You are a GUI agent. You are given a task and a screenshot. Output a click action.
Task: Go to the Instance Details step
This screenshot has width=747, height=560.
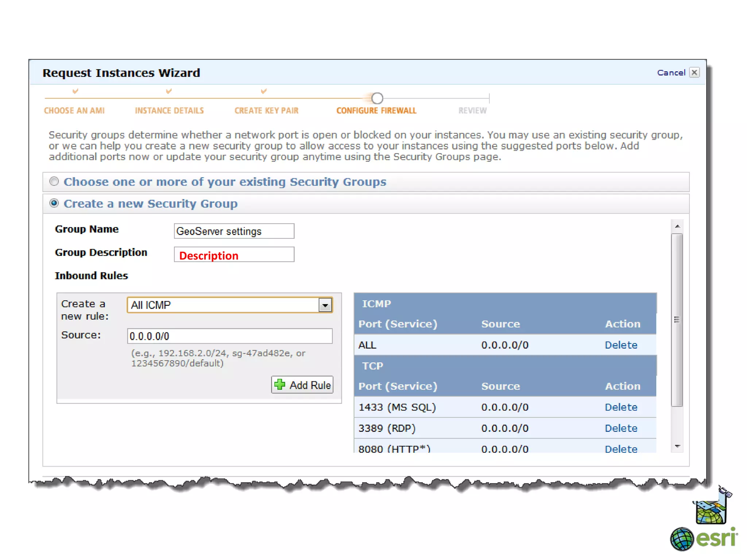(x=169, y=110)
